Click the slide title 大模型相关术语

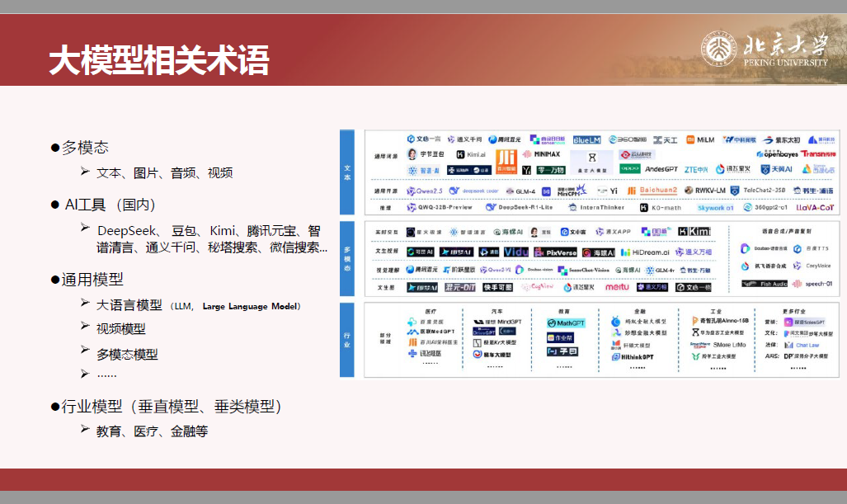(159, 59)
